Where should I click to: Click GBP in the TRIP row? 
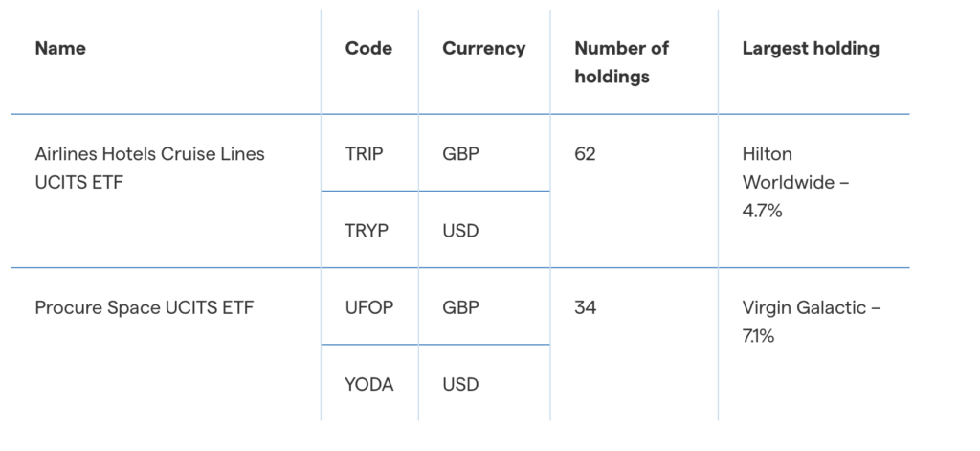[x=461, y=153]
